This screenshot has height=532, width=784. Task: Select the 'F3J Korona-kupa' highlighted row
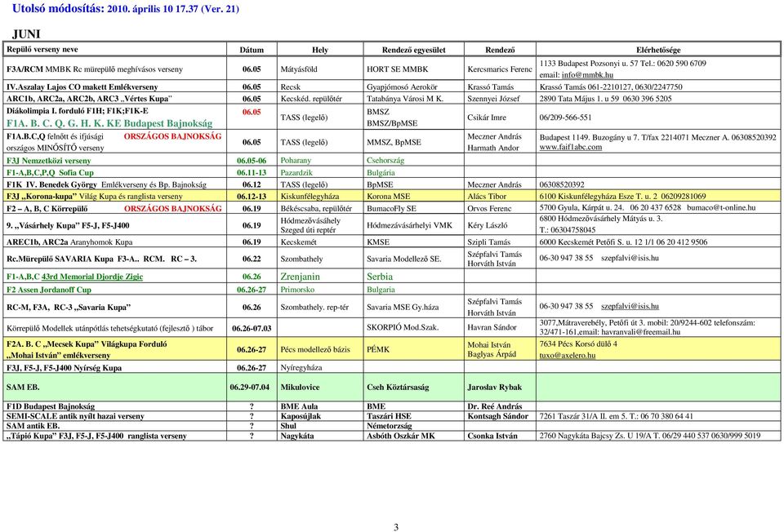[x=391, y=197]
